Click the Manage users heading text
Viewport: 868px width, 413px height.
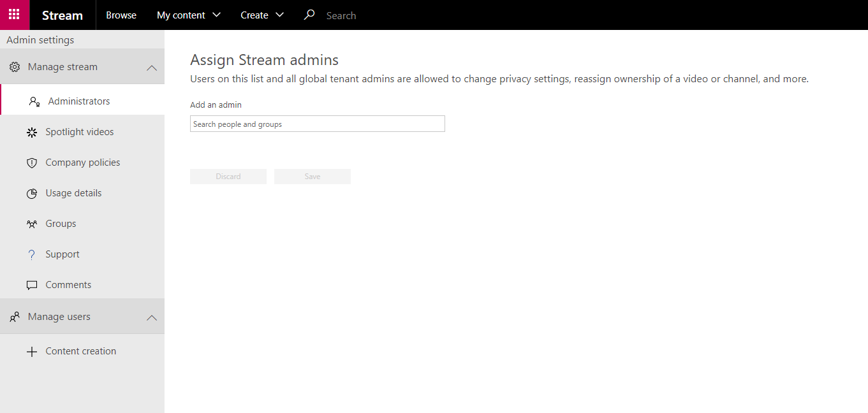tap(59, 317)
